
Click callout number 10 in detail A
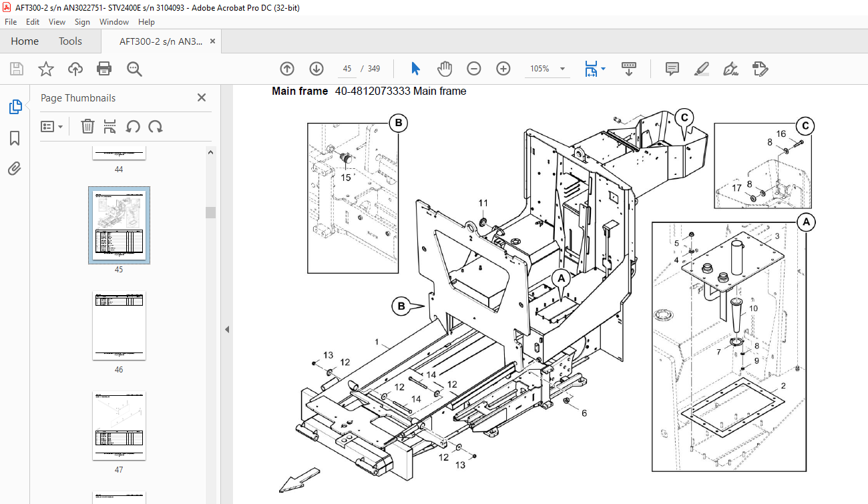pos(753,308)
